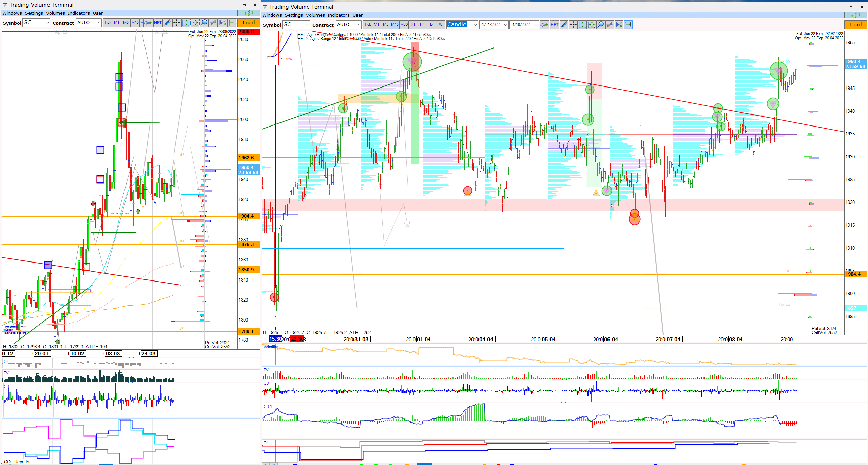Click the COT Reports label in left window
Image resolution: width=868 pixels, height=465 pixels.
(17, 462)
